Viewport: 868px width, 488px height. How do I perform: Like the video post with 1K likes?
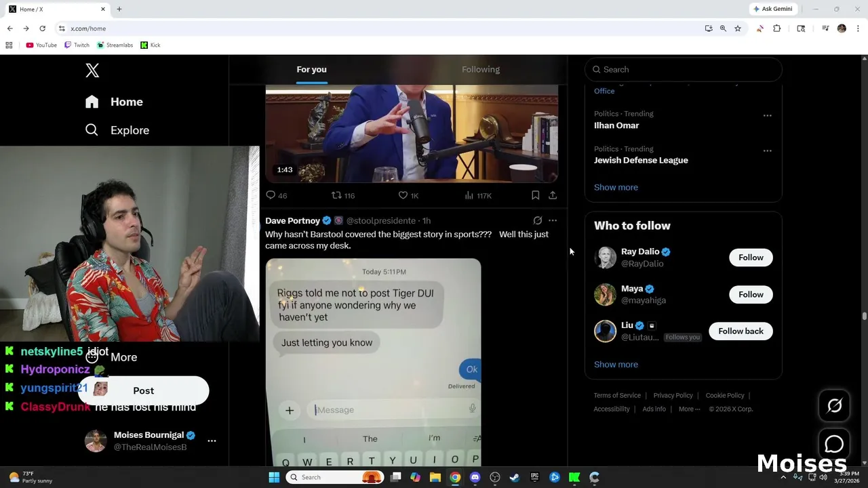[408, 195]
